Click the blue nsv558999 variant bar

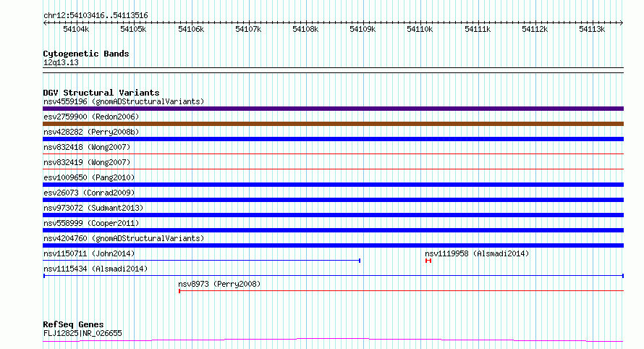point(333,230)
